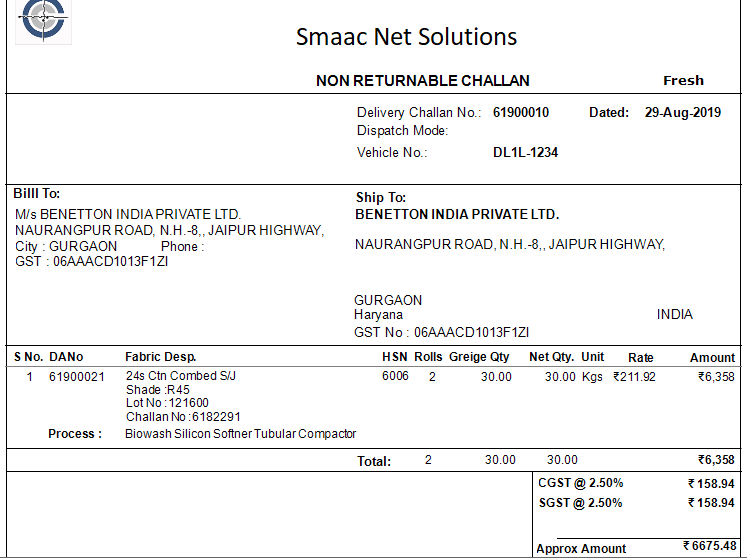The image size is (756, 558).
Task: Select HSN code 6006
Action: click(x=395, y=376)
